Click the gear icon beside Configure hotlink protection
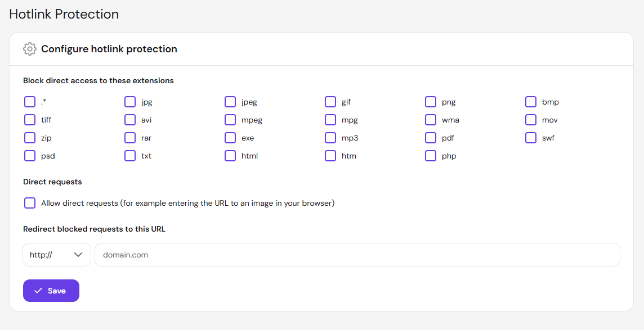The width and height of the screenshot is (644, 330). (x=30, y=49)
